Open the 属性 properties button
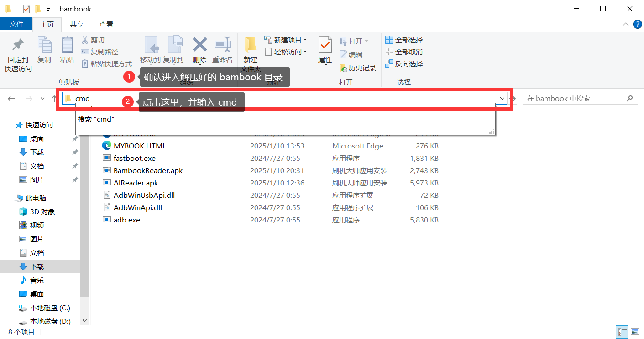The width and height of the screenshot is (644, 339). [x=325, y=50]
